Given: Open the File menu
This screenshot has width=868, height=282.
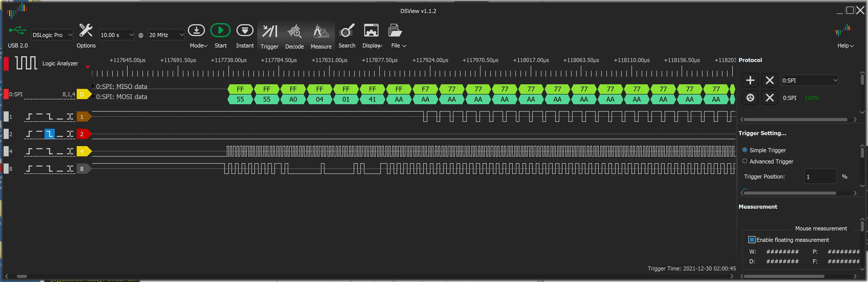Looking at the screenshot, I should (398, 36).
